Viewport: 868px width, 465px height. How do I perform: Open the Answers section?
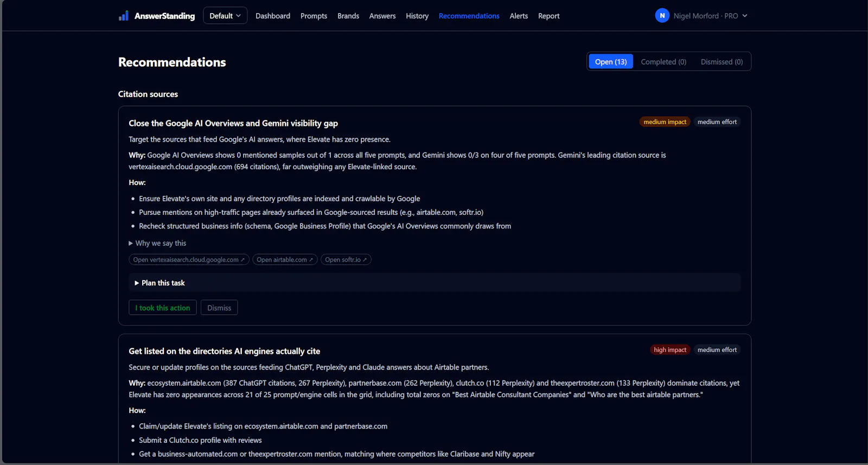[382, 16]
